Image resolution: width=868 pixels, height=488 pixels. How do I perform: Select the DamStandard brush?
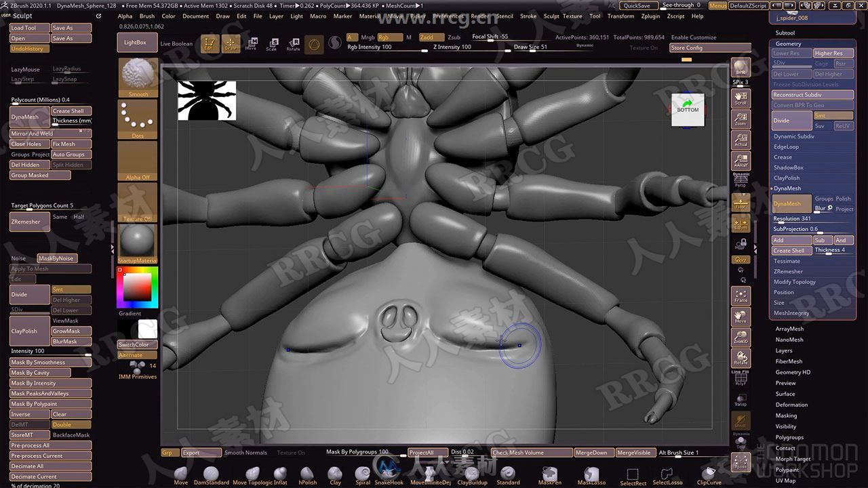coord(211,476)
